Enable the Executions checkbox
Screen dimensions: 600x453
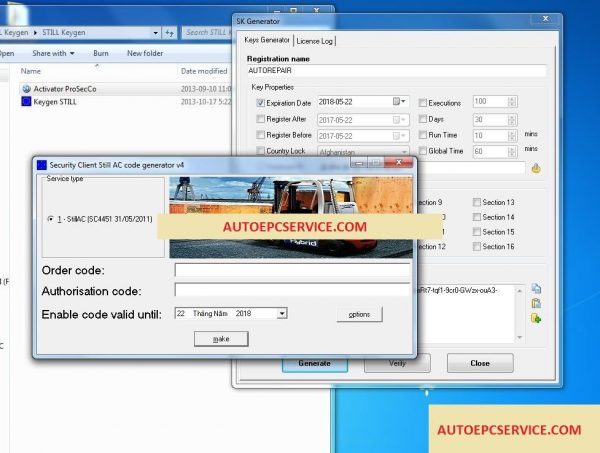tap(422, 103)
